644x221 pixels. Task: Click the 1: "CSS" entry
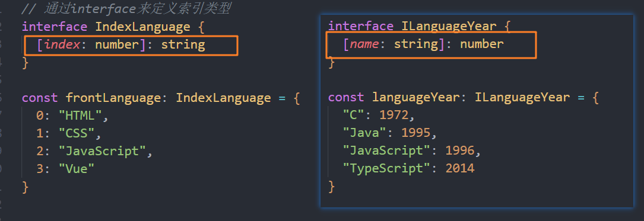(69, 133)
